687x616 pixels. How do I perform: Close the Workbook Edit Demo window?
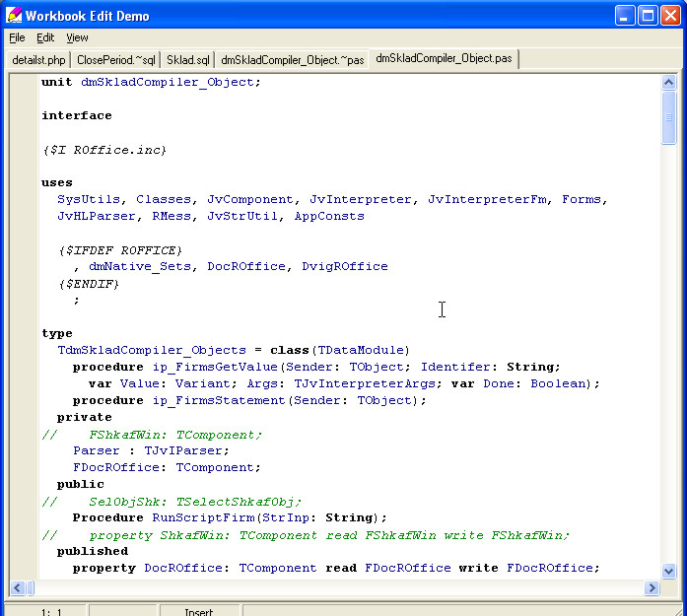coord(670,15)
